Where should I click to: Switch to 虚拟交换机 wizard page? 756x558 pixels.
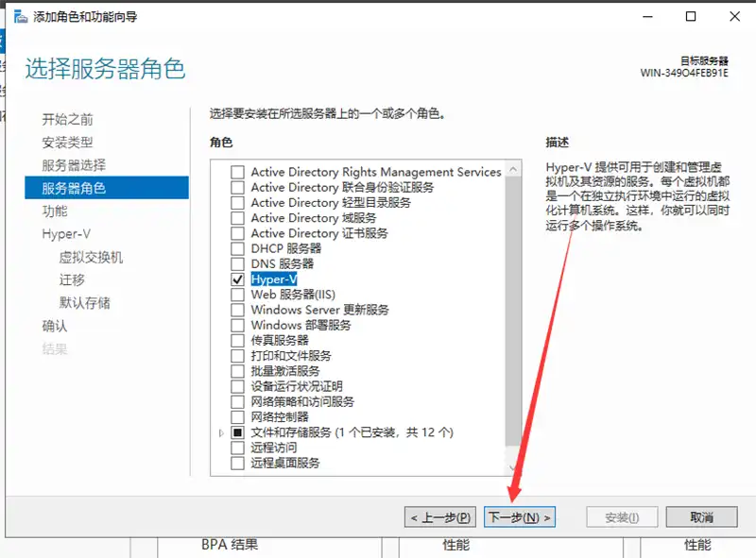91,257
